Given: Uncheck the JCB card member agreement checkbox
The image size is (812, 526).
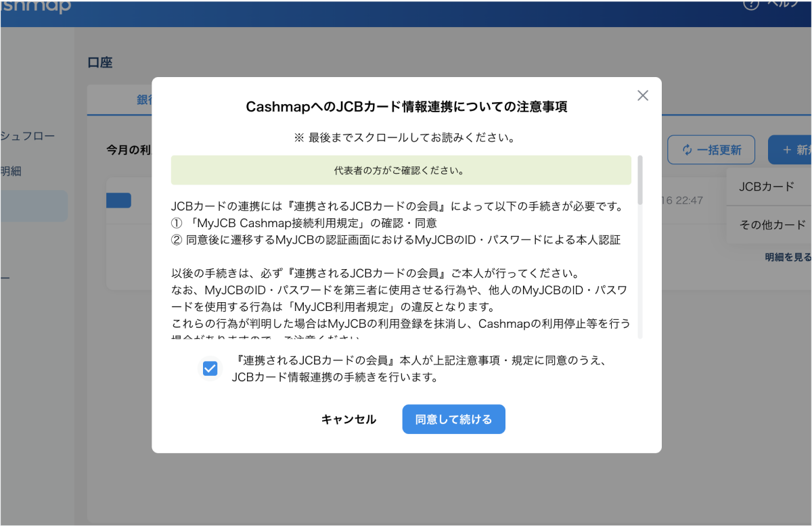Looking at the screenshot, I should tap(210, 368).
